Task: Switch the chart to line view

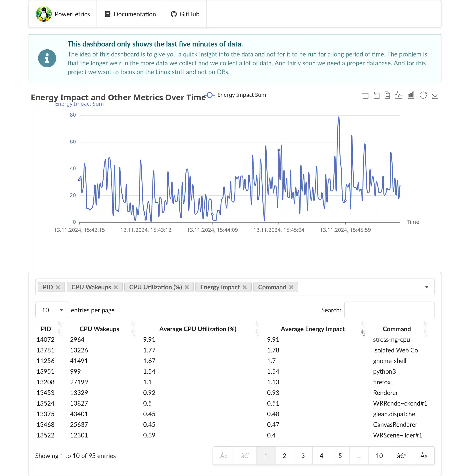Action: tap(399, 95)
